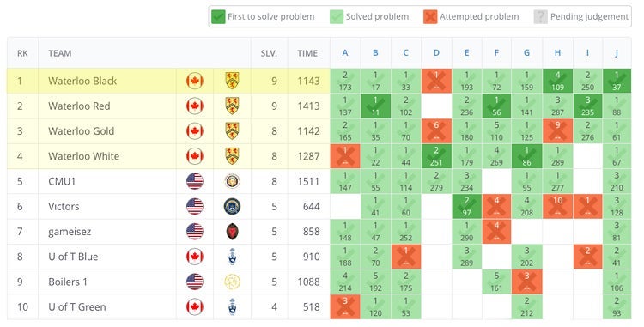Viewport: 644px width, 327px height.
Task: Open problem A column header link
Action: coord(345,53)
